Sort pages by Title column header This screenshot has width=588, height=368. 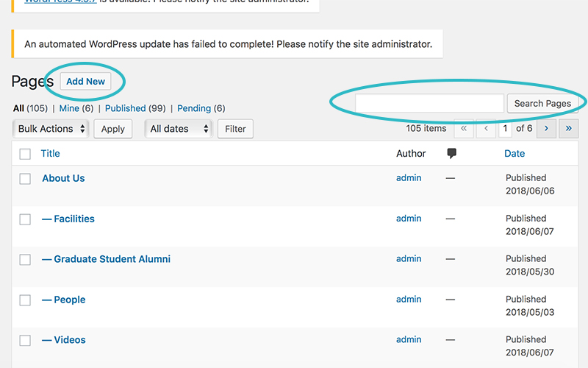pos(50,153)
